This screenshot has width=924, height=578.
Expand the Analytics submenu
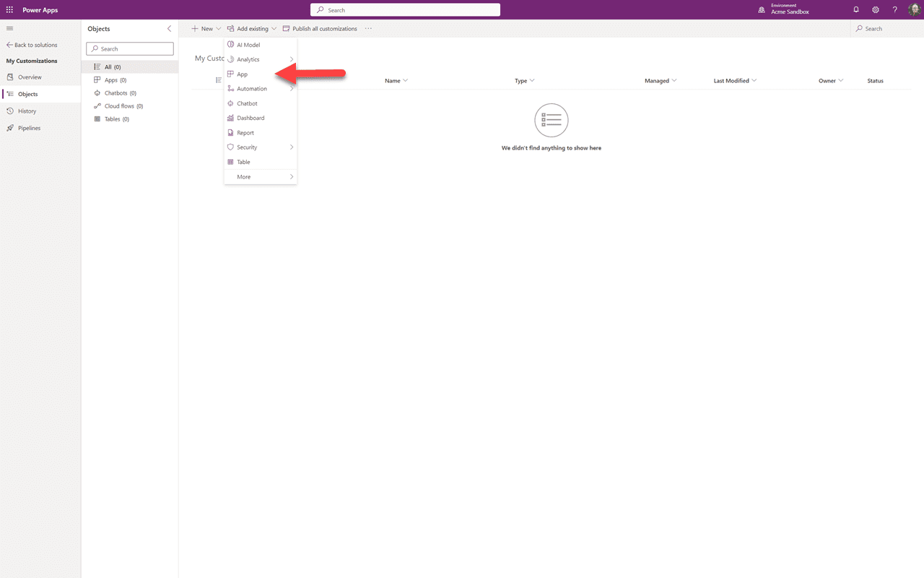(249, 59)
